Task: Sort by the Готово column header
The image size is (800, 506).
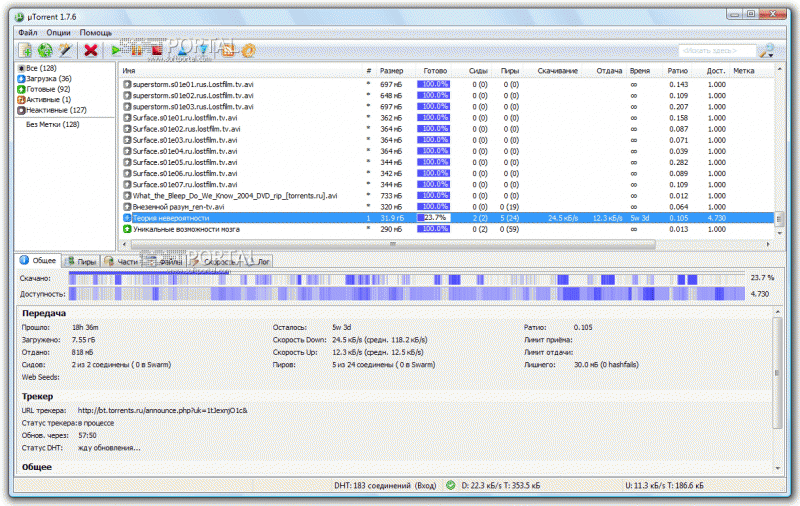Action: [435, 70]
